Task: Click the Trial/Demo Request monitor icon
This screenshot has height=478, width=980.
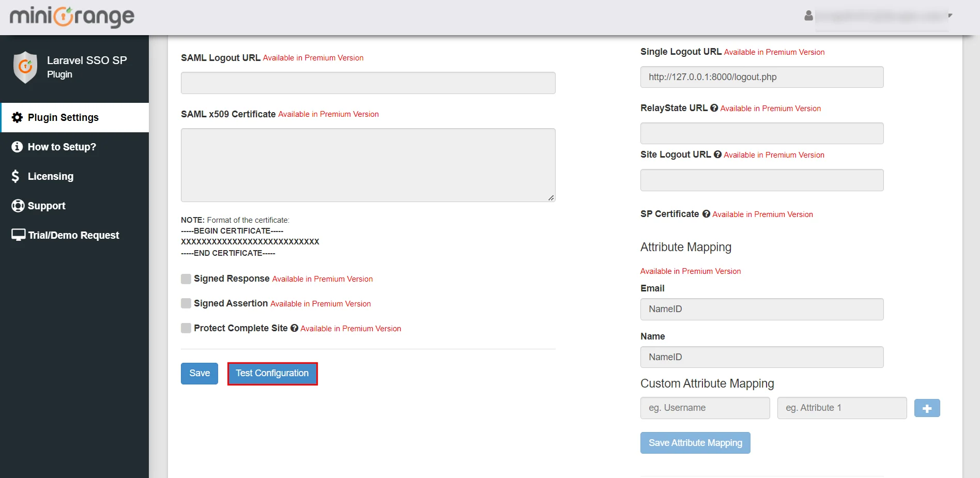Action: click(18, 235)
